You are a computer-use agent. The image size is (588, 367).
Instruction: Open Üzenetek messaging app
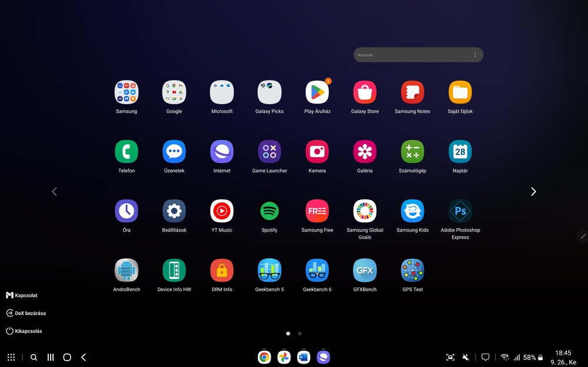pyautogui.click(x=174, y=152)
